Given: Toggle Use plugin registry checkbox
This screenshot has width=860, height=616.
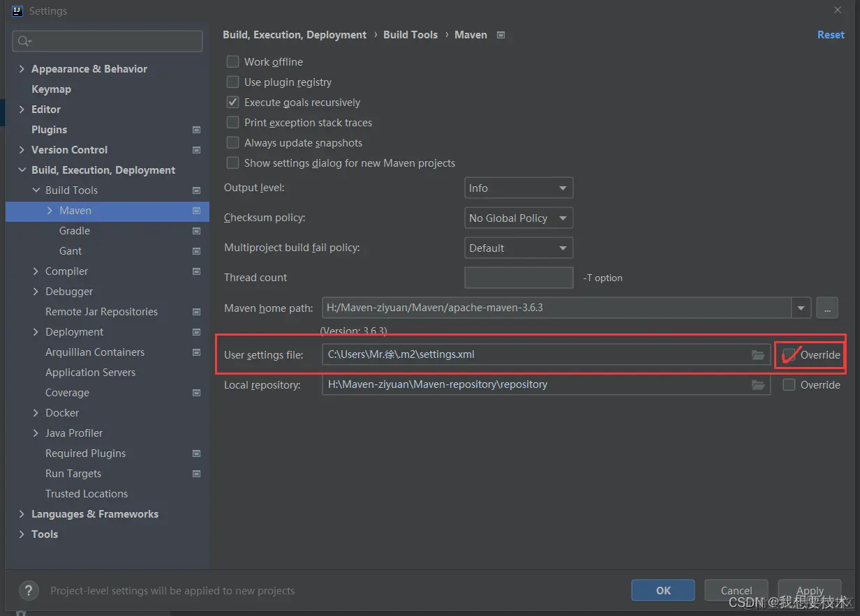Looking at the screenshot, I should (232, 82).
